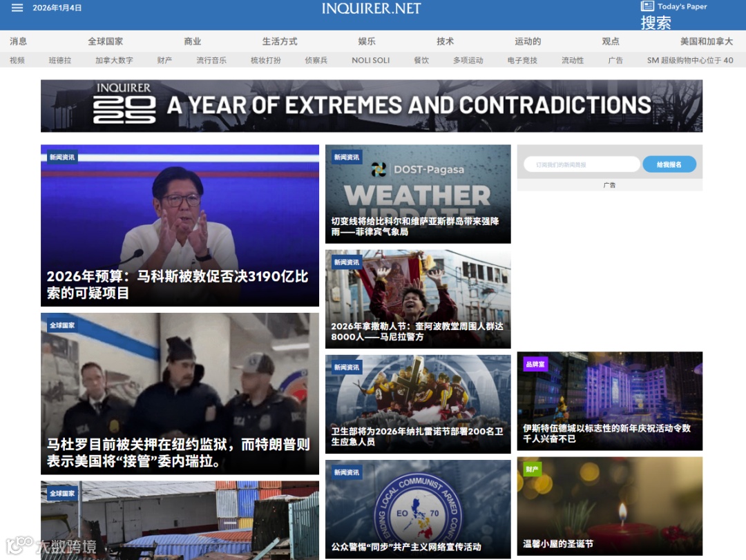
Task: Open the DOST-Pagasa weather update article
Action: tap(418, 194)
